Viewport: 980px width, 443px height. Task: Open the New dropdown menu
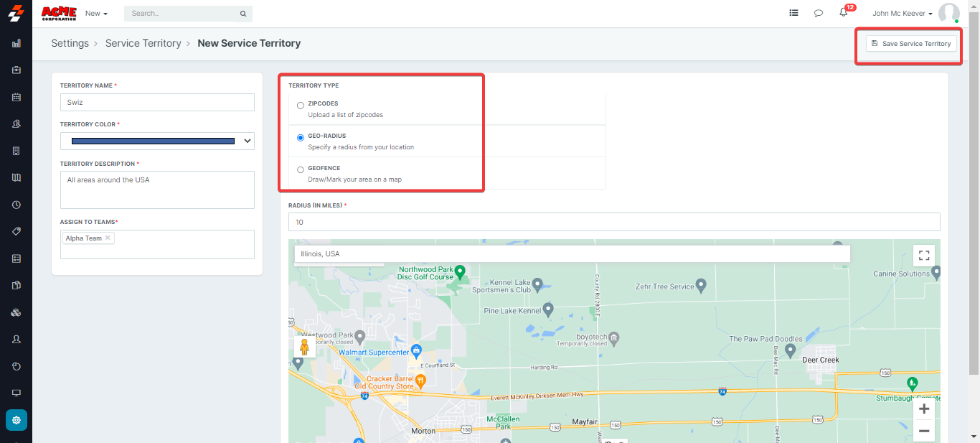click(96, 14)
